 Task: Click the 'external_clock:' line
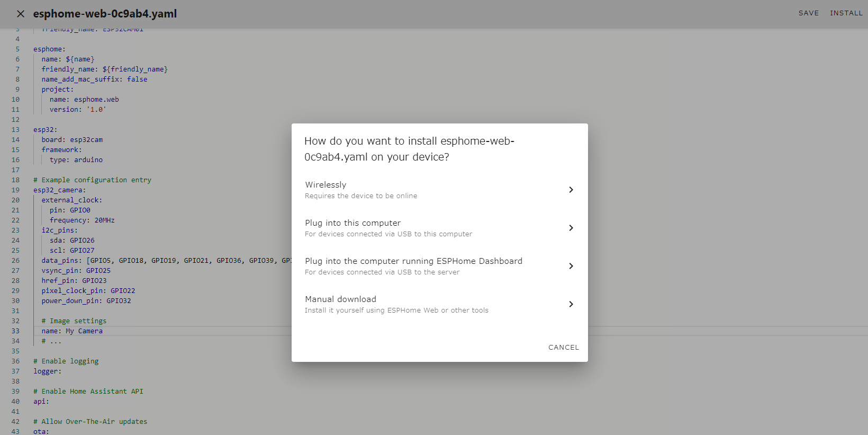pos(72,200)
